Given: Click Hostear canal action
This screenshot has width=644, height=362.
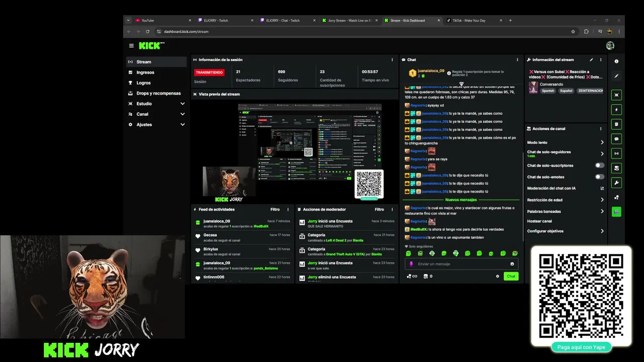Looking at the screenshot, I should [539, 221].
